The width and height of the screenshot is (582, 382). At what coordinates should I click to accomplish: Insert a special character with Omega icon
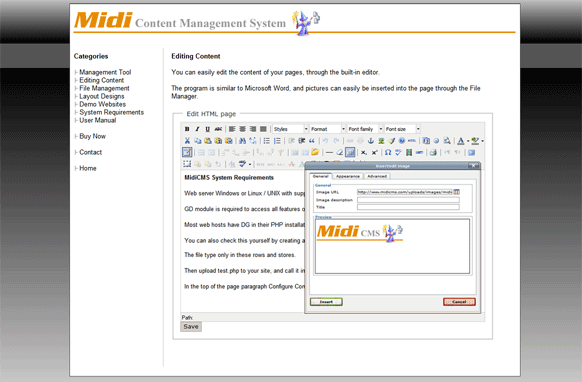(388, 152)
